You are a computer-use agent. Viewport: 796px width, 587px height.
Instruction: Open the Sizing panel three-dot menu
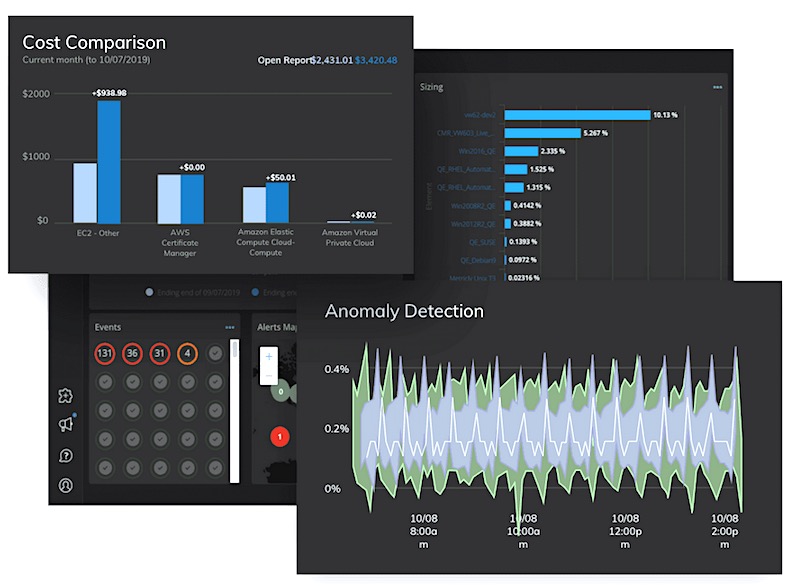pos(717,88)
